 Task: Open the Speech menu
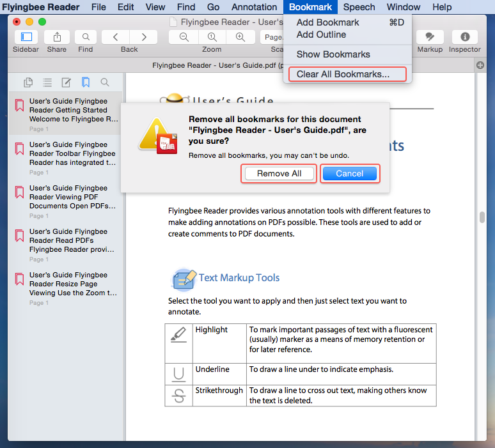click(x=359, y=7)
